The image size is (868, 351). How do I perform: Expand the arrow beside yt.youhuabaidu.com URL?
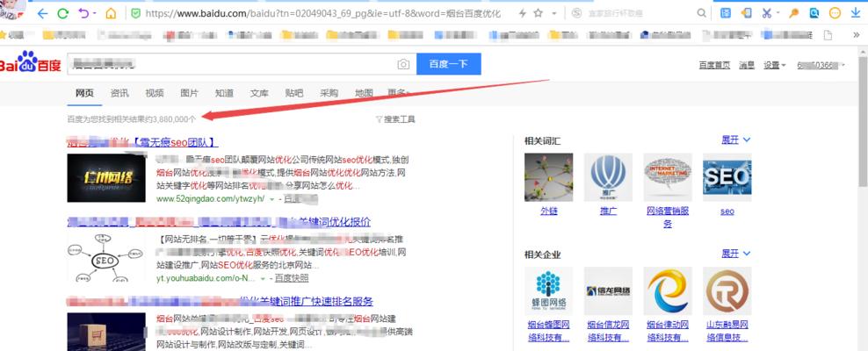(x=263, y=278)
